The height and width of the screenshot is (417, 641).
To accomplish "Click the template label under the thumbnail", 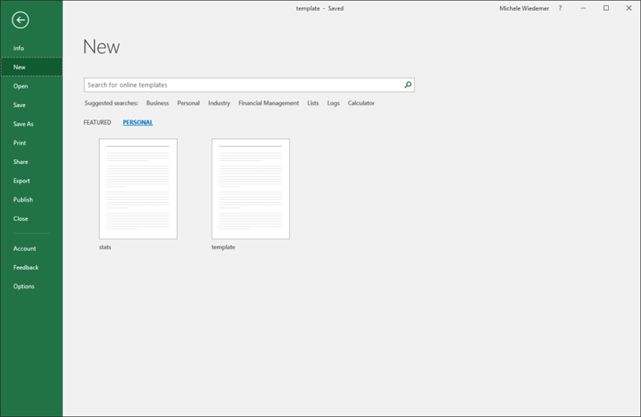I will coord(223,247).
